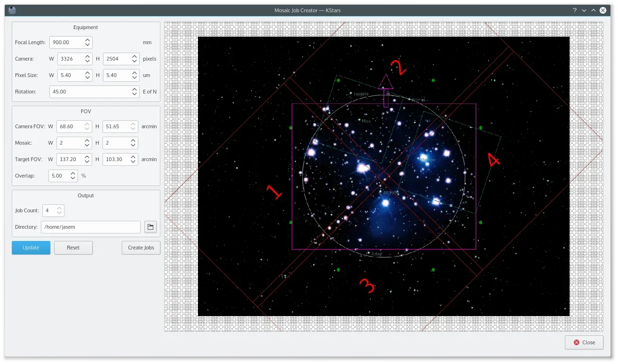Decrease Pixel Size height stepper
The width and height of the screenshot is (618, 364).
click(x=134, y=78)
